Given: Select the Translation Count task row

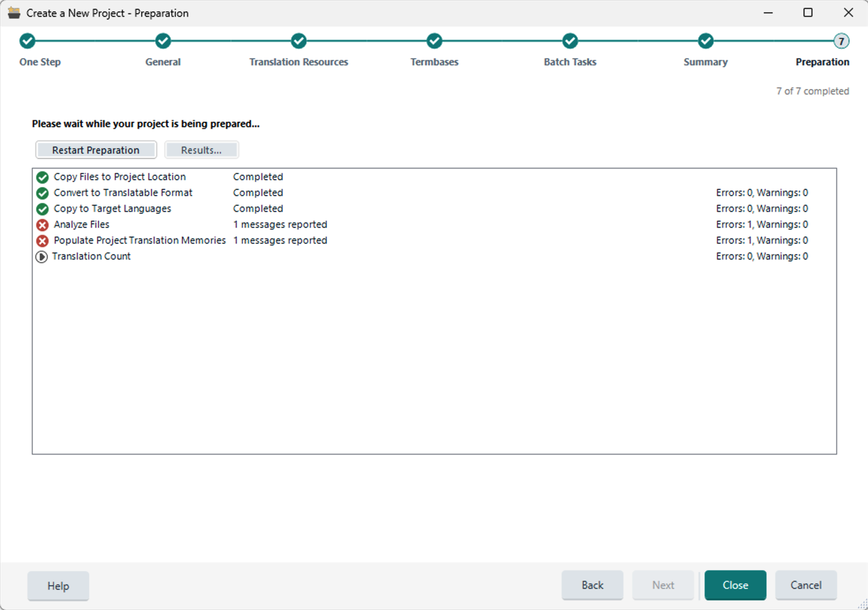Looking at the screenshot, I should tap(434, 256).
